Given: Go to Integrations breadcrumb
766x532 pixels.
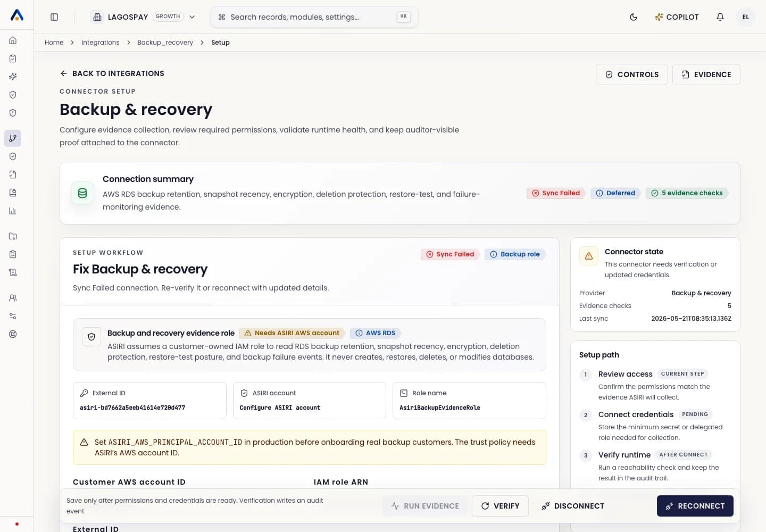Looking at the screenshot, I should tap(101, 43).
